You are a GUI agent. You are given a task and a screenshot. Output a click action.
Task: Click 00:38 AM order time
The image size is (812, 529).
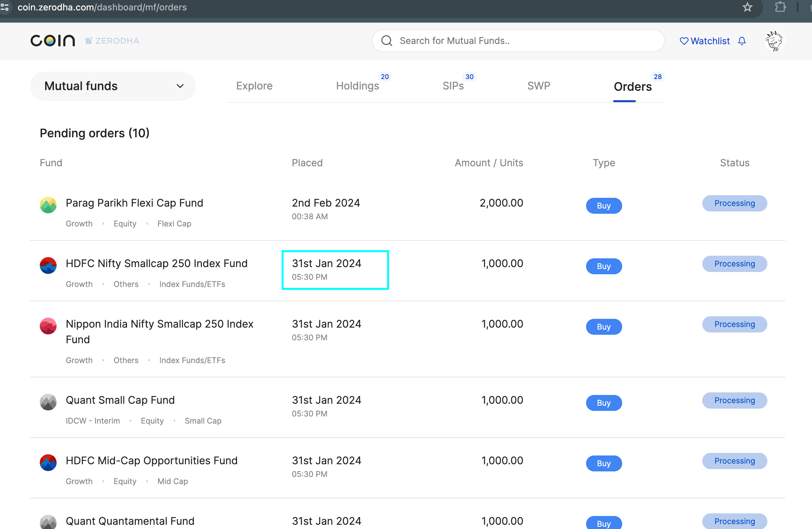[x=309, y=216]
